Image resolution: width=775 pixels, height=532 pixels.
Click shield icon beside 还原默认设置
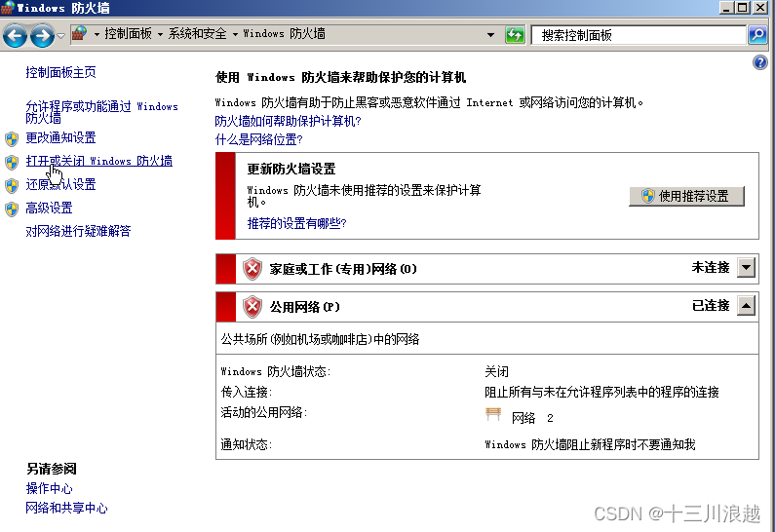[x=12, y=186]
